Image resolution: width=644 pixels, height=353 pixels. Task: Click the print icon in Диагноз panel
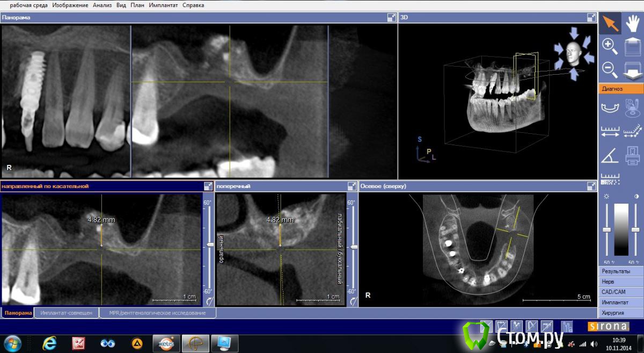click(633, 156)
